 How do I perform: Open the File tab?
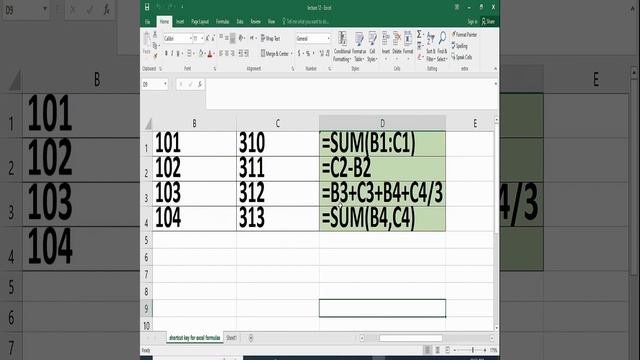(x=148, y=21)
